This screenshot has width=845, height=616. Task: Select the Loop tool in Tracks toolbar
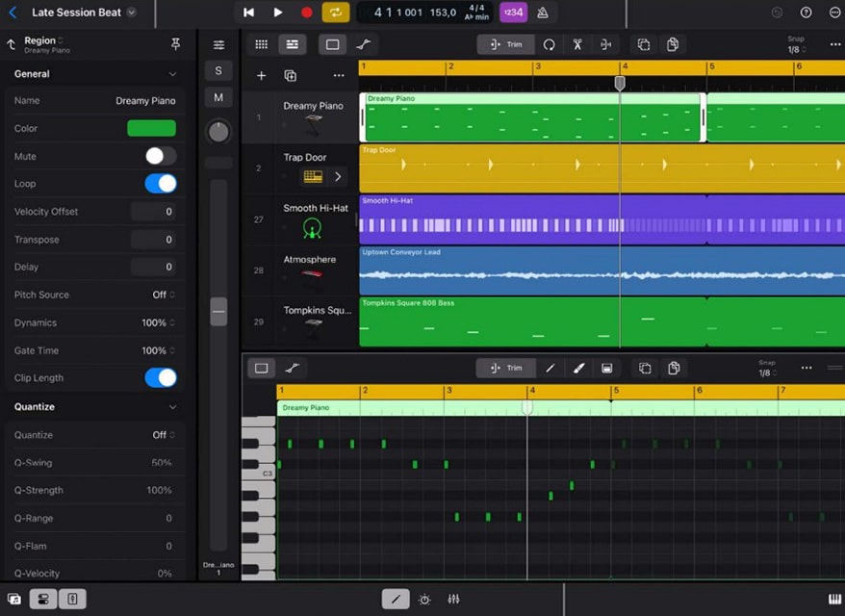click(549, 44)
